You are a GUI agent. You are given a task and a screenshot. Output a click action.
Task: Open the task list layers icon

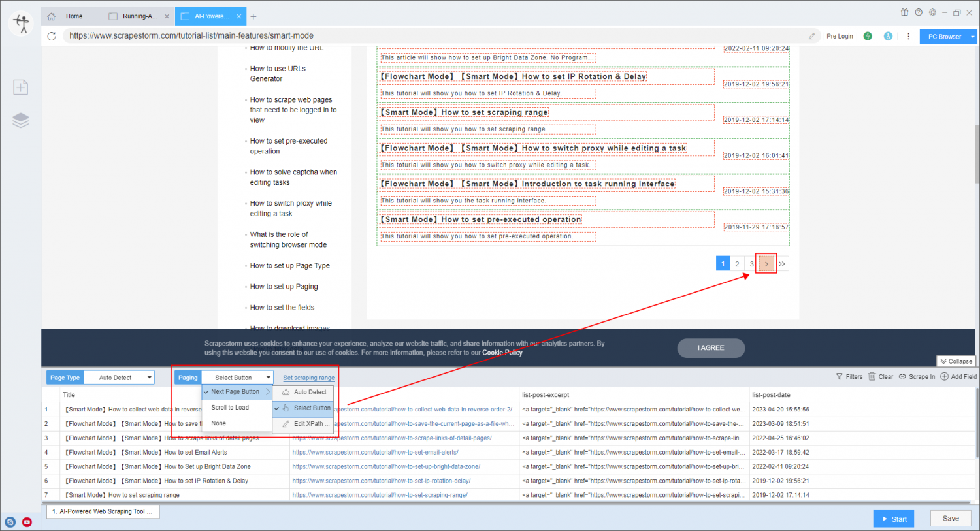21,120
